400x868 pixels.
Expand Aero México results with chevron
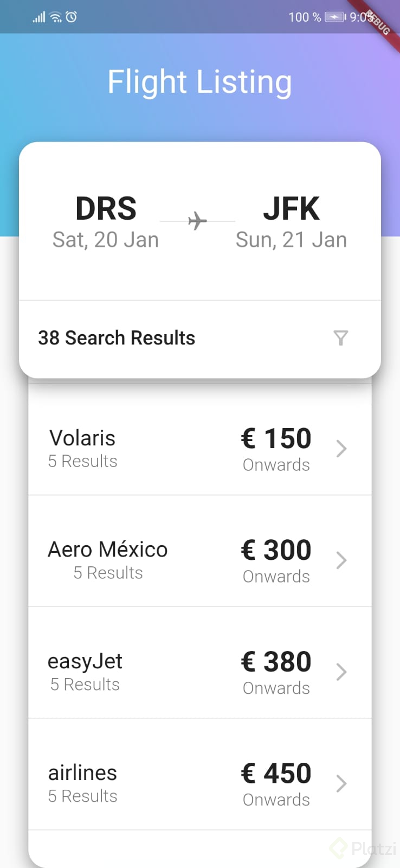pyautogui.click(x=341, y=560)
